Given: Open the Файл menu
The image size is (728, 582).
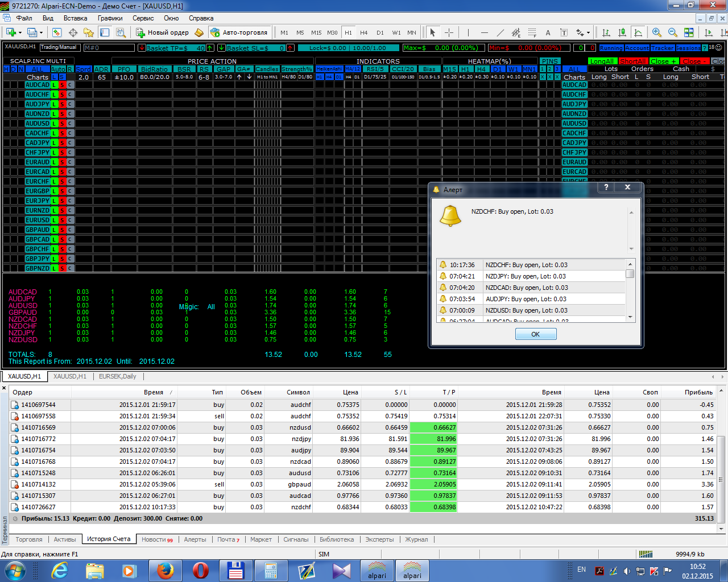Looking at the screenshot, I should [x=24, y=18].
